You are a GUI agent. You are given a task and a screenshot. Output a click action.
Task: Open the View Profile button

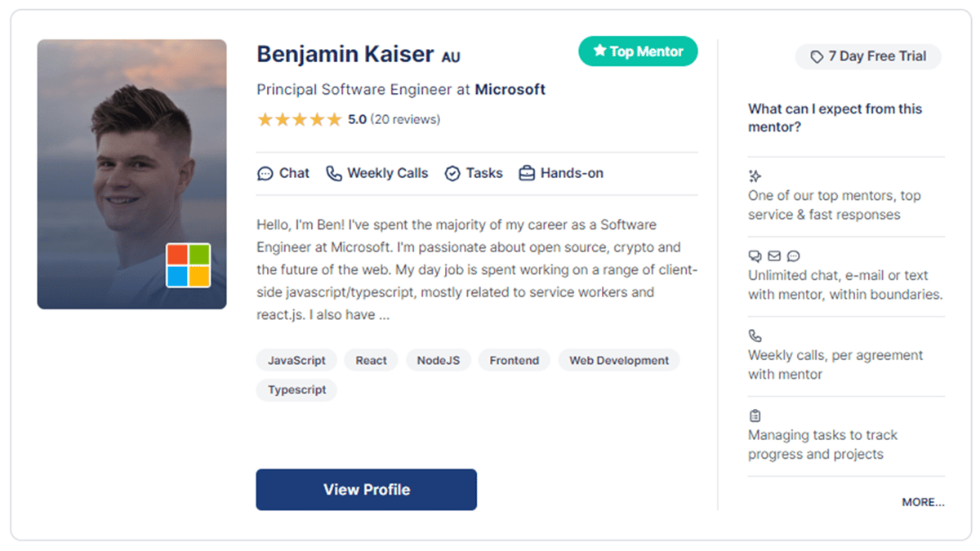point(367,490)
